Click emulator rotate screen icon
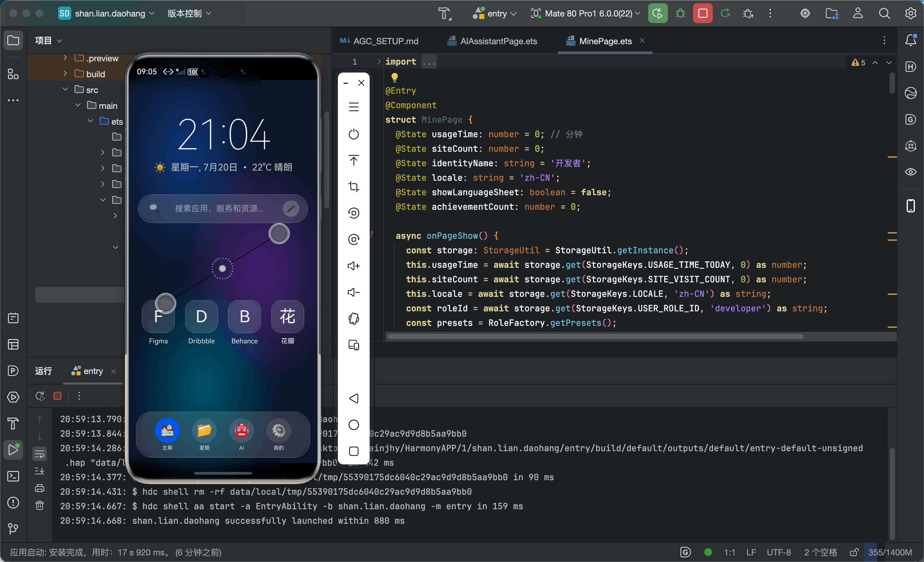This screenshot has height=562, width=924. [354, 319]
